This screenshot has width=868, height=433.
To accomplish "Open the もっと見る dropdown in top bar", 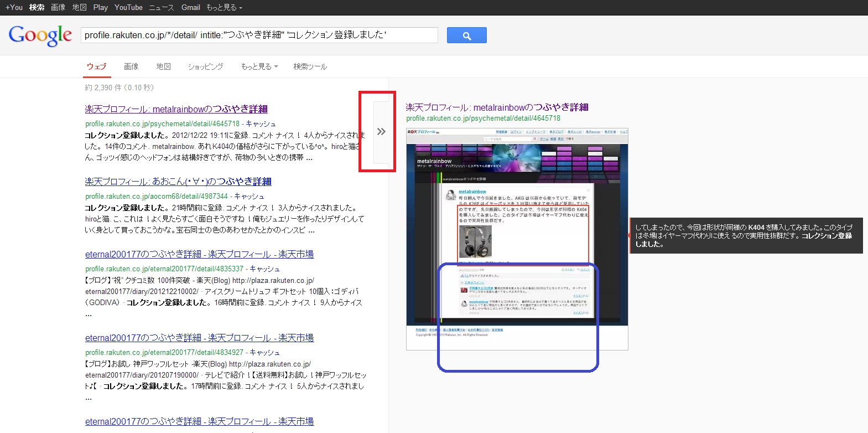I will click(x=224, y=7).
